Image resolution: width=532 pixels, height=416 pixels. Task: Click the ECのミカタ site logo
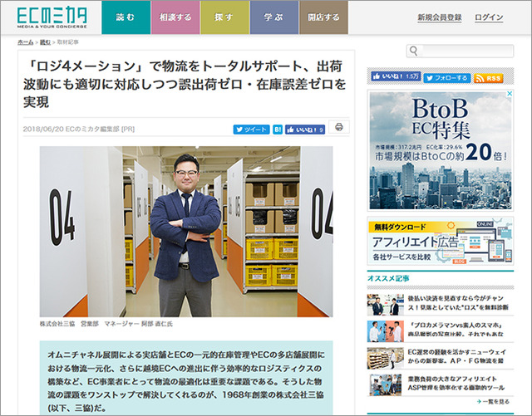[x=52, y=17]
